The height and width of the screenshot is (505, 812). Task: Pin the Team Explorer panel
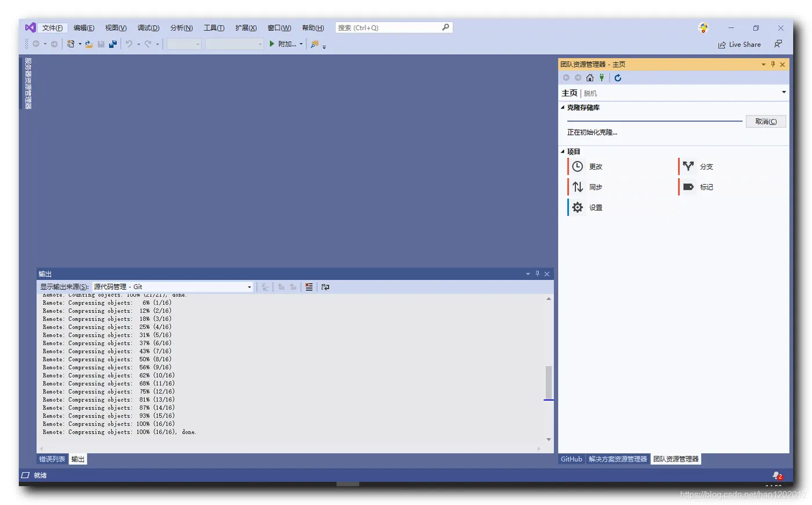773,64
